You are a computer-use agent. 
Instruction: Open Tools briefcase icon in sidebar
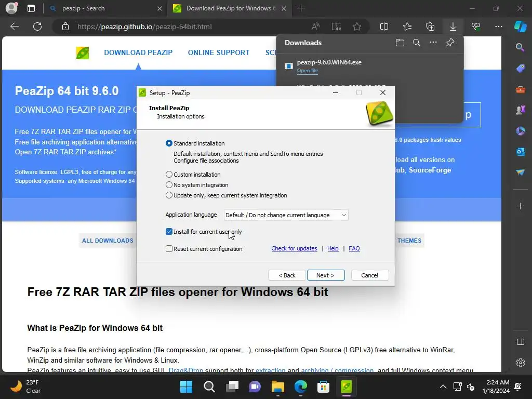click(520, 89)
